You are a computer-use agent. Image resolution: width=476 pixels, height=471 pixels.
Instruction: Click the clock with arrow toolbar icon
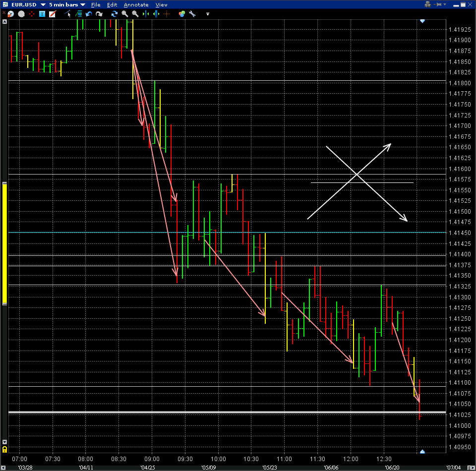11,14
